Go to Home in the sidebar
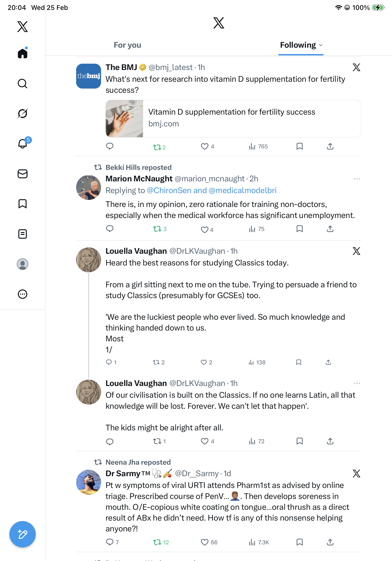 coord(23,53)
